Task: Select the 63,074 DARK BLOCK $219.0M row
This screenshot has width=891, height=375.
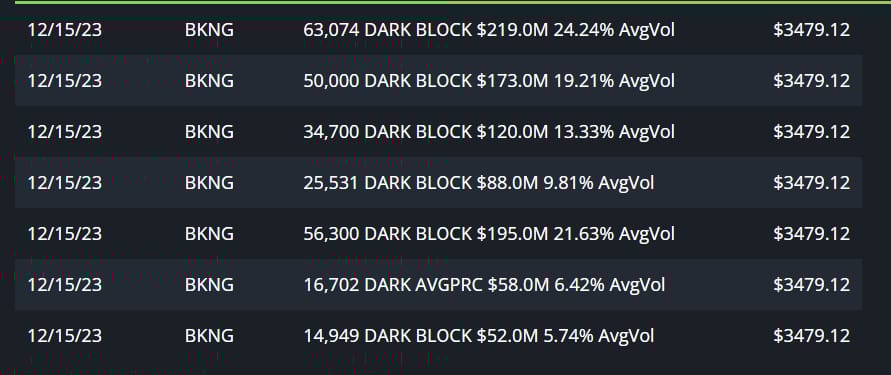Action: pos(438,30)
